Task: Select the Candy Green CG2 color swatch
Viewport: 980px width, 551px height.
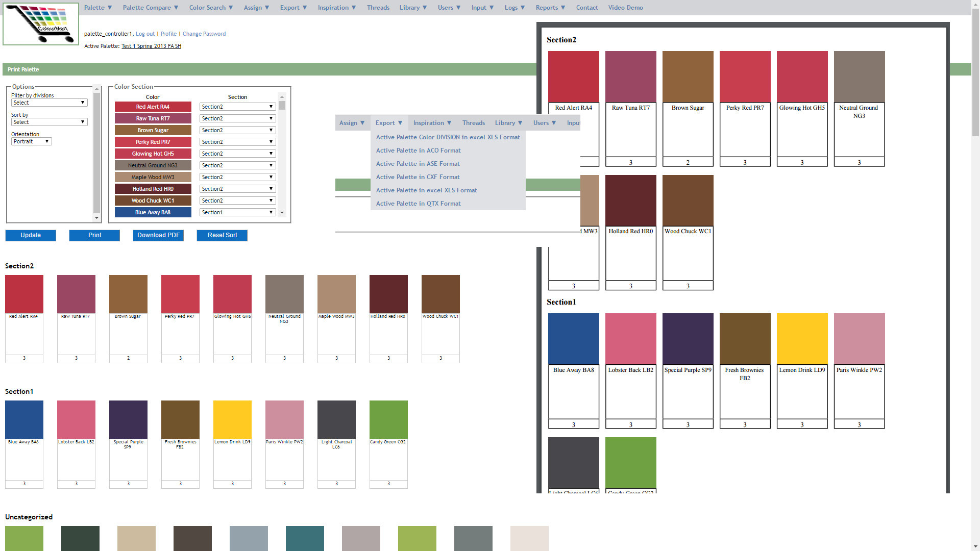Action: click(x=388, y=418)
